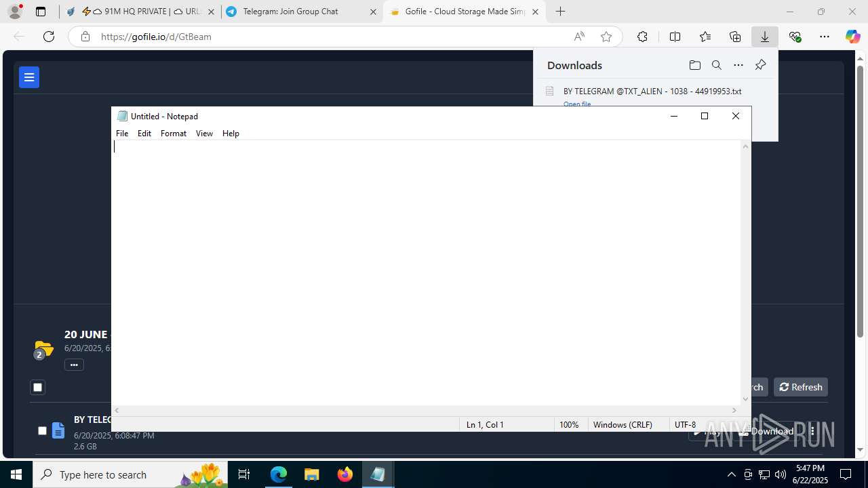Open file row three-dots menu
868x488 pixels.
(x=812, y=431)
